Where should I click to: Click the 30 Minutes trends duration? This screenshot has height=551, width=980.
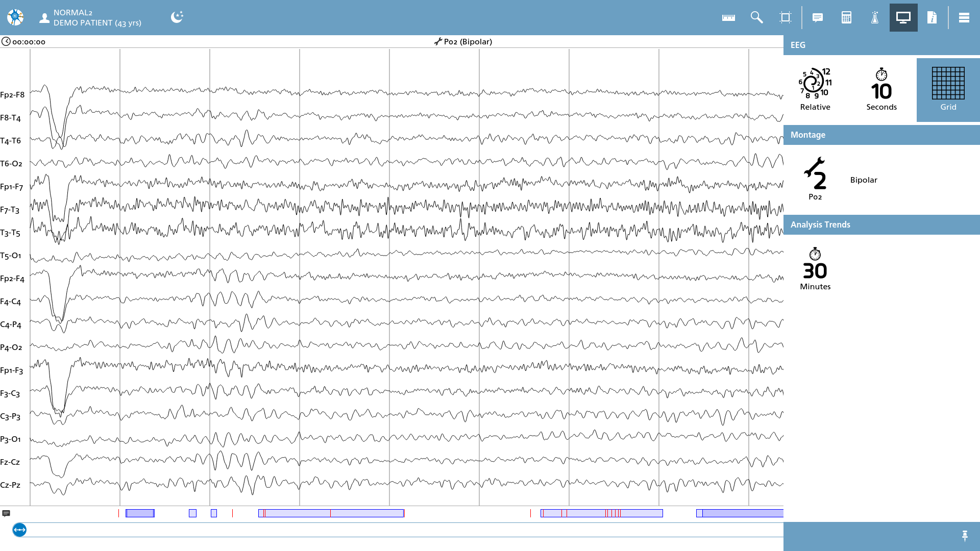(x=815, y=269)
